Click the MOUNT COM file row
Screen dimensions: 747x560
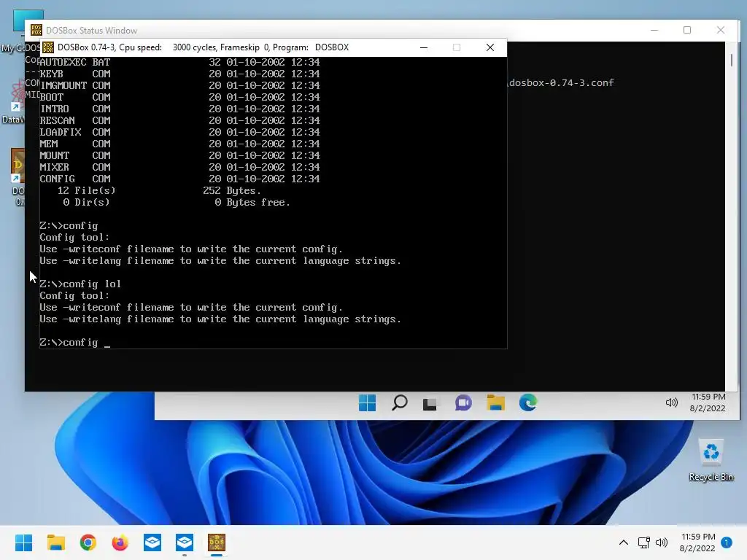(179, 155)
